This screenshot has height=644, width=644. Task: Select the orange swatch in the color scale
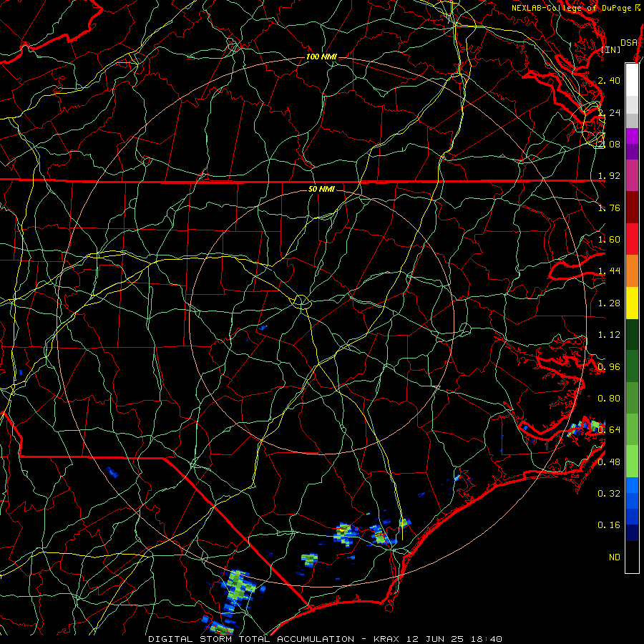(632, 271)
